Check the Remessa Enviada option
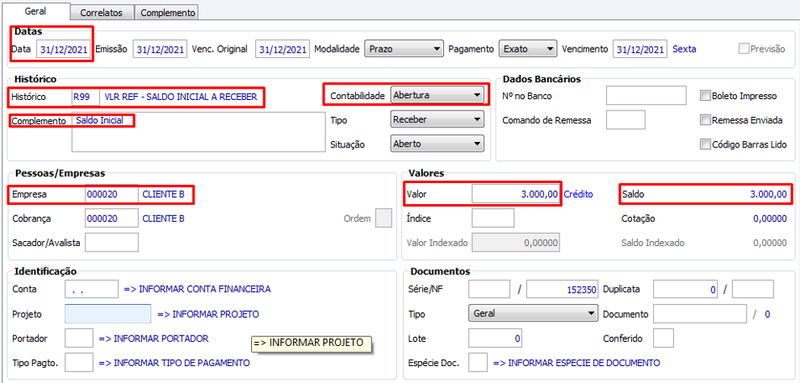The image size is (800, 383). (x=705, y=120)
